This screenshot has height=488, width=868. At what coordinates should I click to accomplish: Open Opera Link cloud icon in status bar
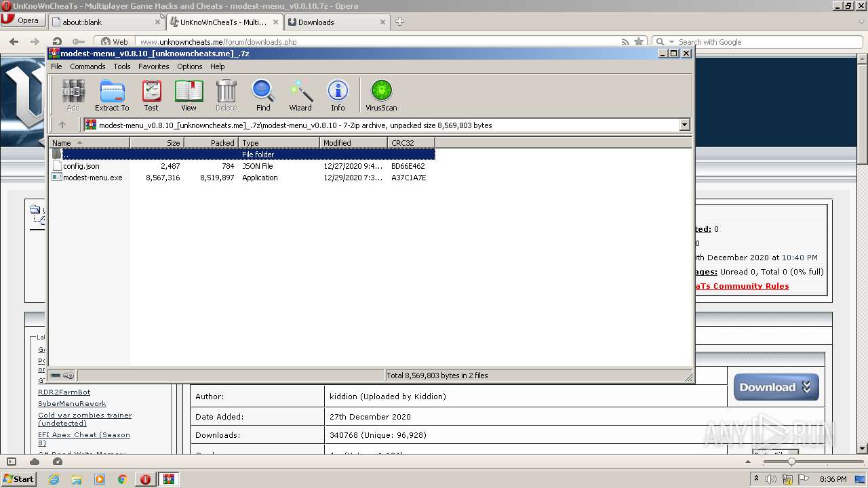pyautogui.click(x=35, y=462)
